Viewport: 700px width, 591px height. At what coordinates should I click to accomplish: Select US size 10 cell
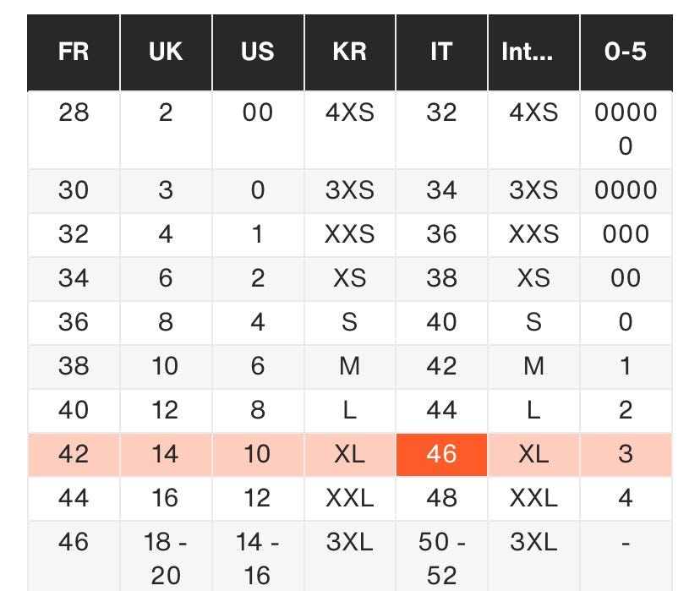coord(258,454)
